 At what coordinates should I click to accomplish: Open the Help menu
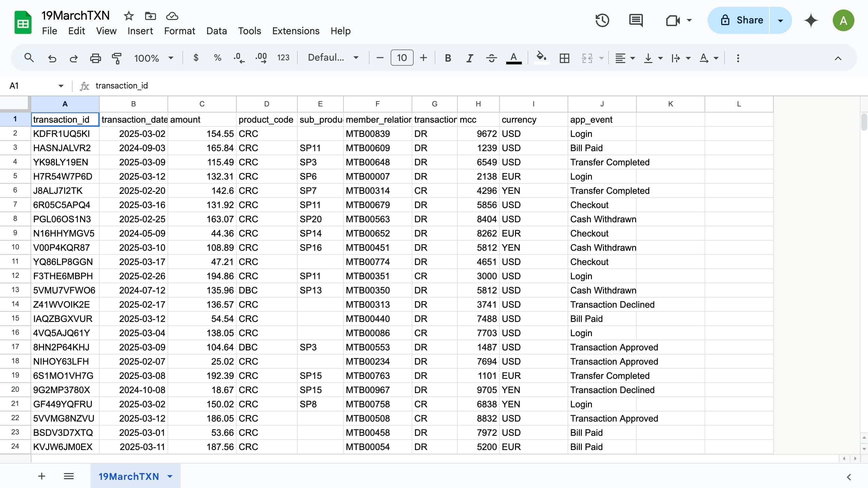pyautogui.click(x=340, y=31)
